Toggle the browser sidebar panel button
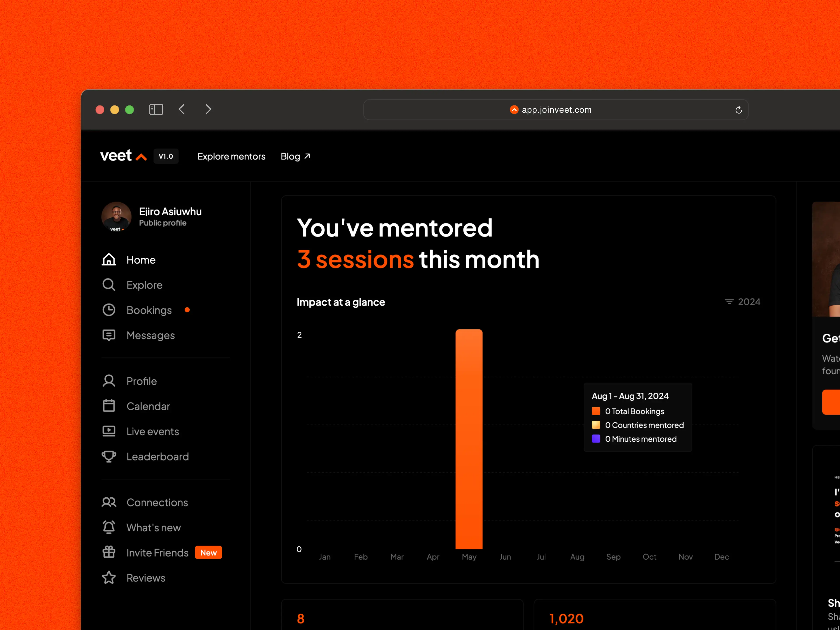 (x=156, y=110)
